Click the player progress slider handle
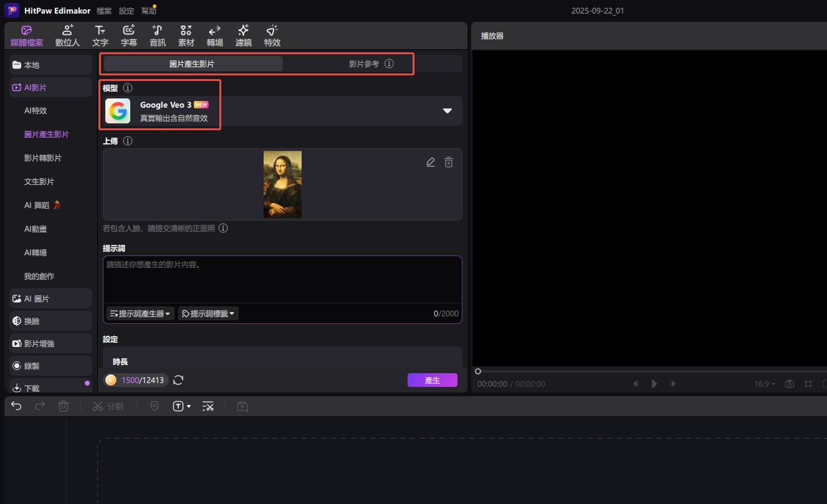 point(478,371)
